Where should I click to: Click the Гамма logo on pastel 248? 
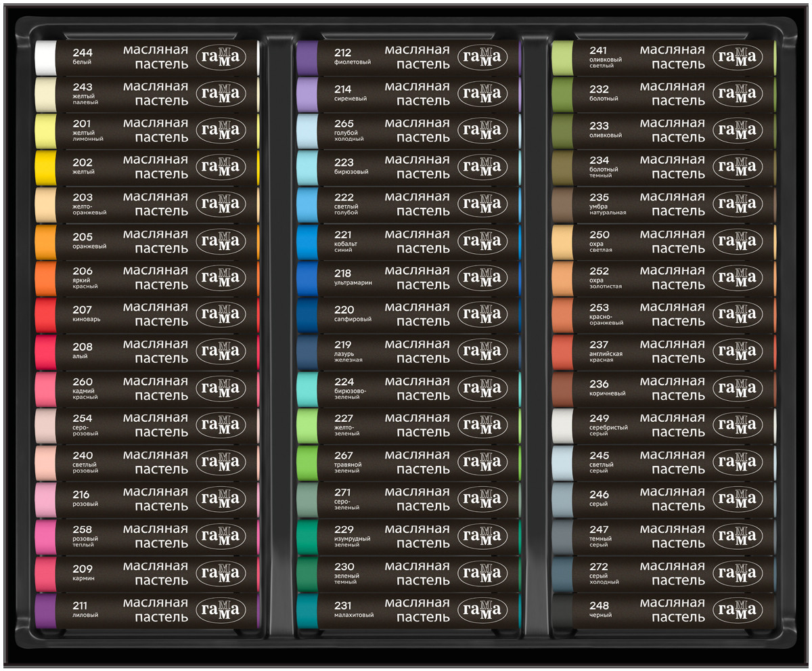point(737,609)
